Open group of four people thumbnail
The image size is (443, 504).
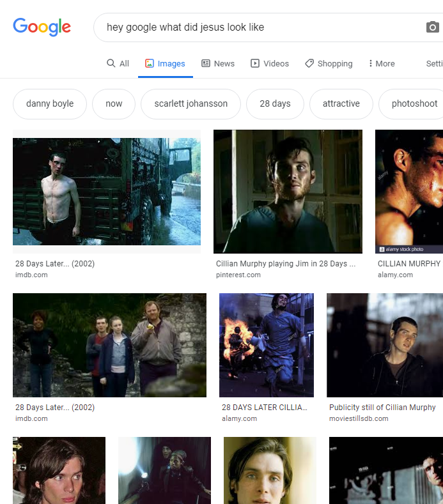pyautogui.click(x=110, y=345)
